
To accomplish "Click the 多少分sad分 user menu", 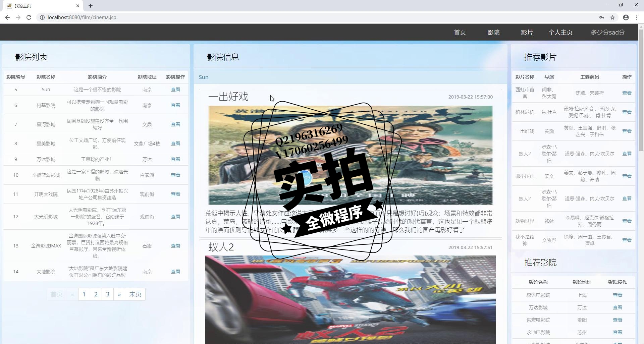I will 608,33.
